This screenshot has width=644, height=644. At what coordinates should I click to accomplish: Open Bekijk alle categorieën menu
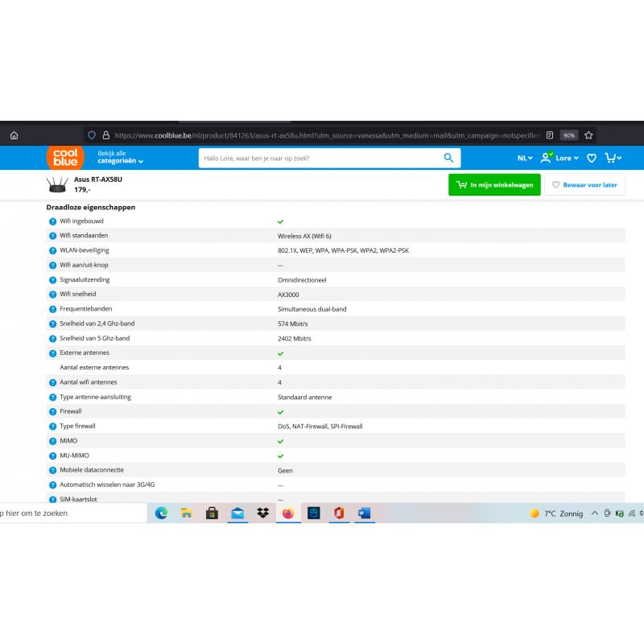tap(120, 157)
